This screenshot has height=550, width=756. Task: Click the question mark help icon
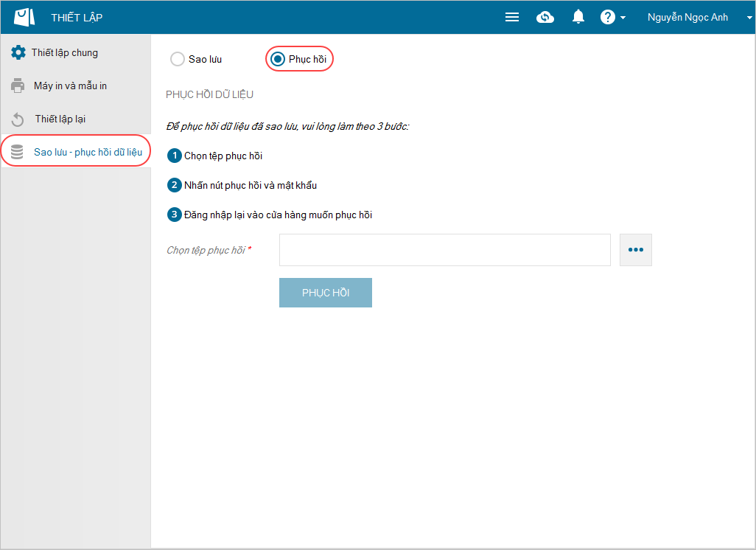[607, 18]
